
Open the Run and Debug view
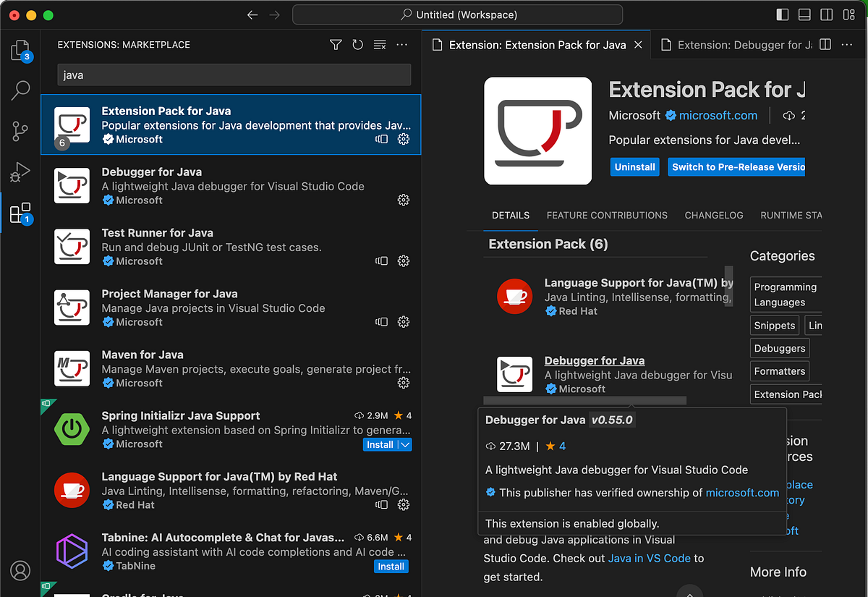pos(20,172)
